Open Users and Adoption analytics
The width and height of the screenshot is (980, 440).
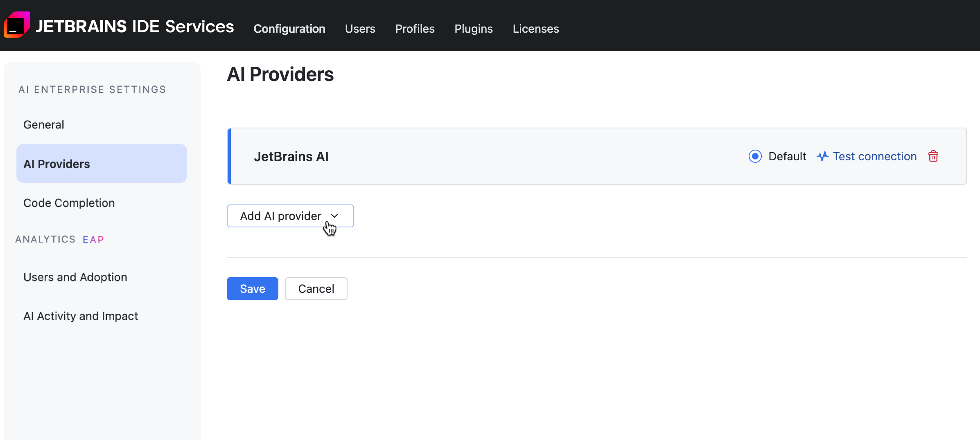pos(75,277)
